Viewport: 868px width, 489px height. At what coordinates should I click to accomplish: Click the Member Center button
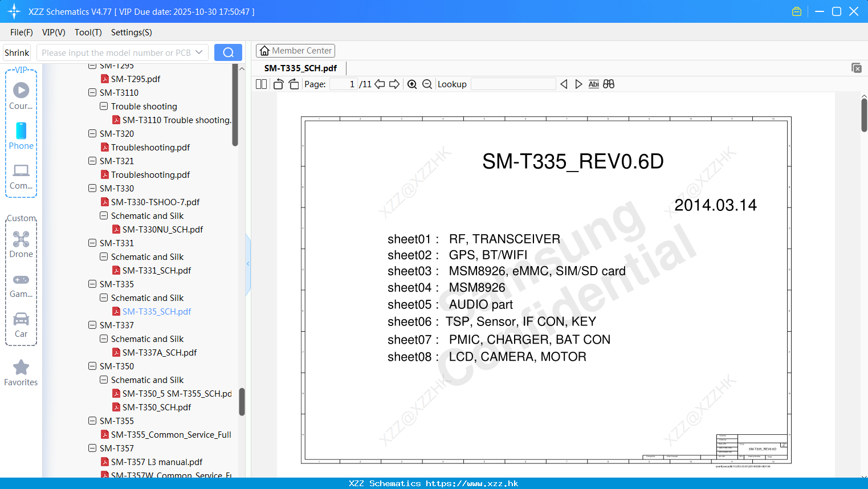pyautogui.click(x=295, y=51)
